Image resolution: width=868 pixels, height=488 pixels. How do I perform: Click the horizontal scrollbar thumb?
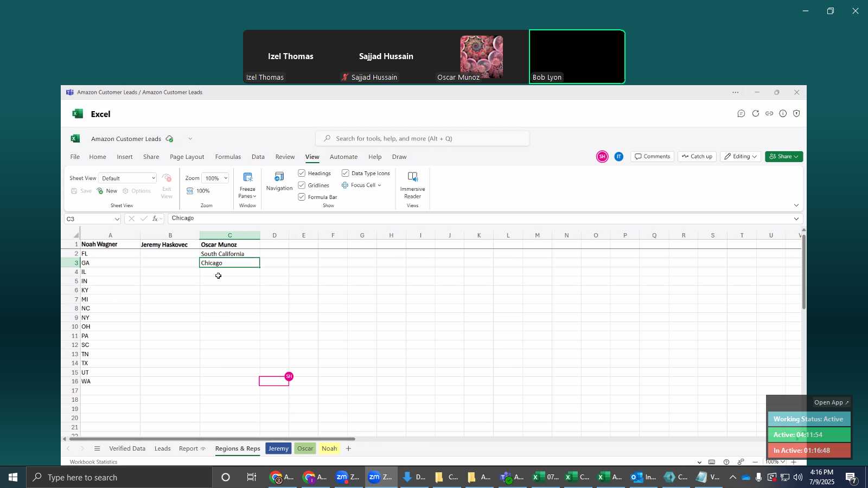pyautogui.click(x=212, y=439)
